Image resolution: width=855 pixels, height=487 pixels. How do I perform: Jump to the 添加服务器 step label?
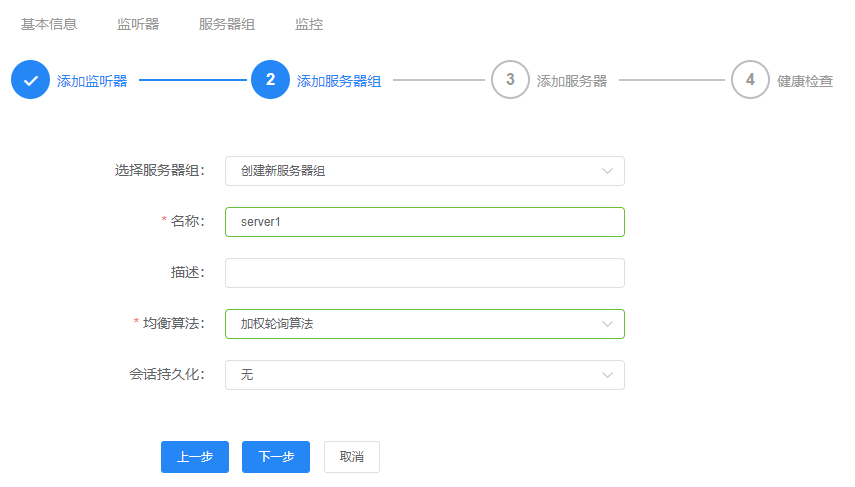[x=571, y=81]
